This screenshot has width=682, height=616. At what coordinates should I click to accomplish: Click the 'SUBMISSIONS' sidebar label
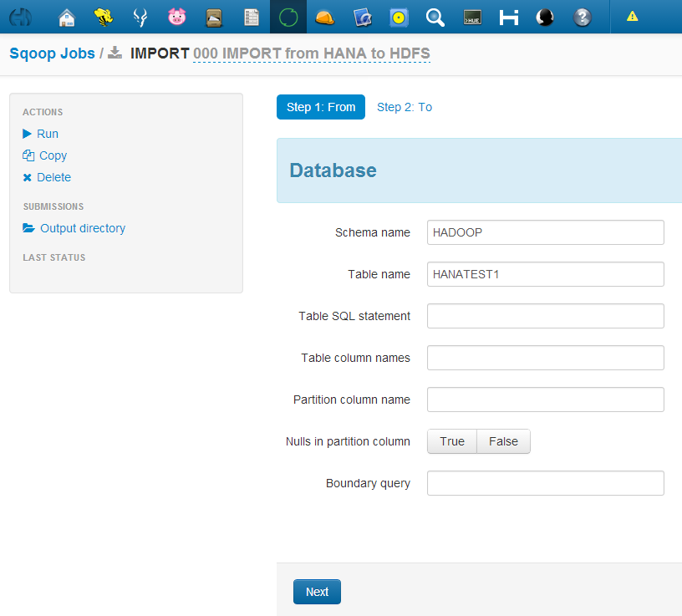pyautogui.click(x=53, y=206)
